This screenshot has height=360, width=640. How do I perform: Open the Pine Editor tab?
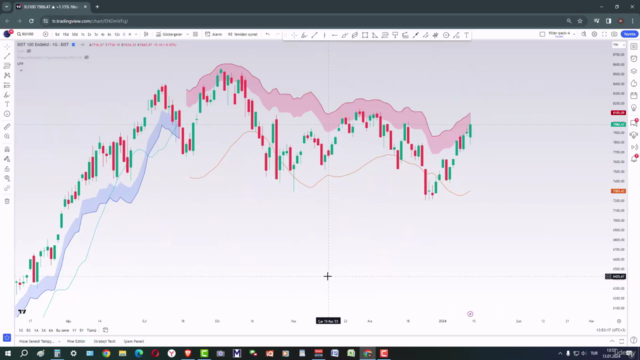(76, 341)
